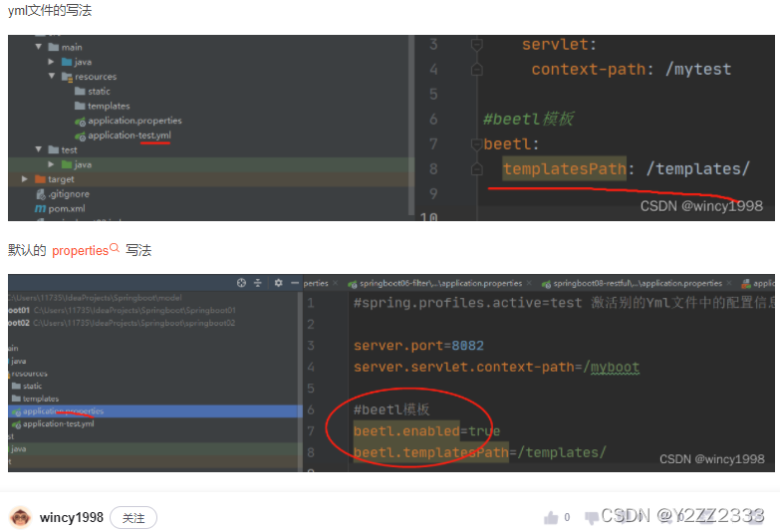Click the application-test.yml file icon in upper tree
Screen dimensions: 780x532
pyautogui.click(x=80, y=135)
